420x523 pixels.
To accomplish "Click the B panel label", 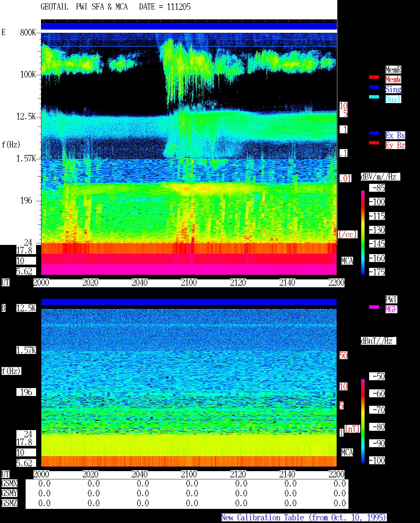I will [x=4, y=308].
